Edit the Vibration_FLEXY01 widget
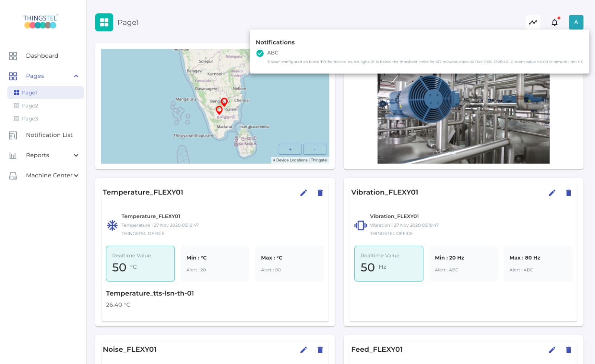The width and height of the screenshot is (595, 364). pos(552,193)
